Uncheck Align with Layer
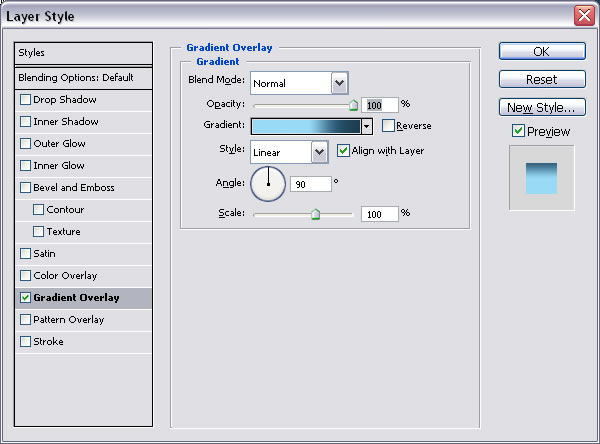600x444 pixels. pos(343,150)
